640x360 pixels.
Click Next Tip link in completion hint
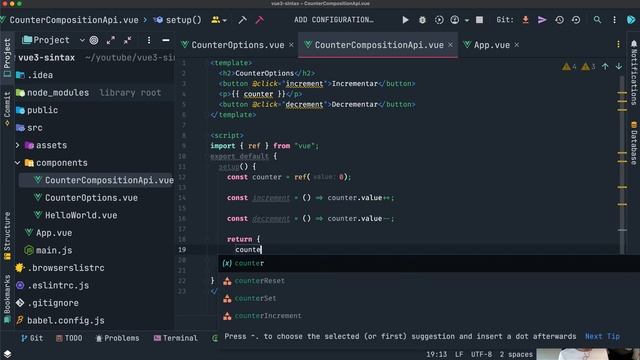(602, 336)
